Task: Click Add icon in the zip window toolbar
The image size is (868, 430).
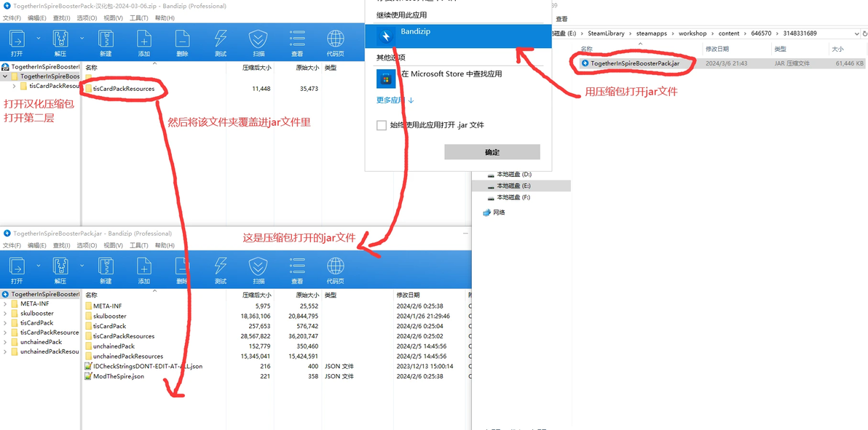Action: 144,39
